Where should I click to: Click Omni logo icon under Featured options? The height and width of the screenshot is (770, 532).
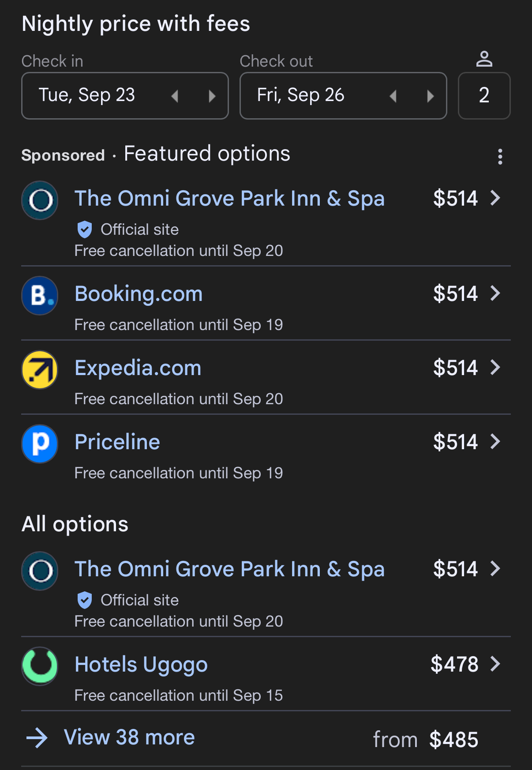40,200
